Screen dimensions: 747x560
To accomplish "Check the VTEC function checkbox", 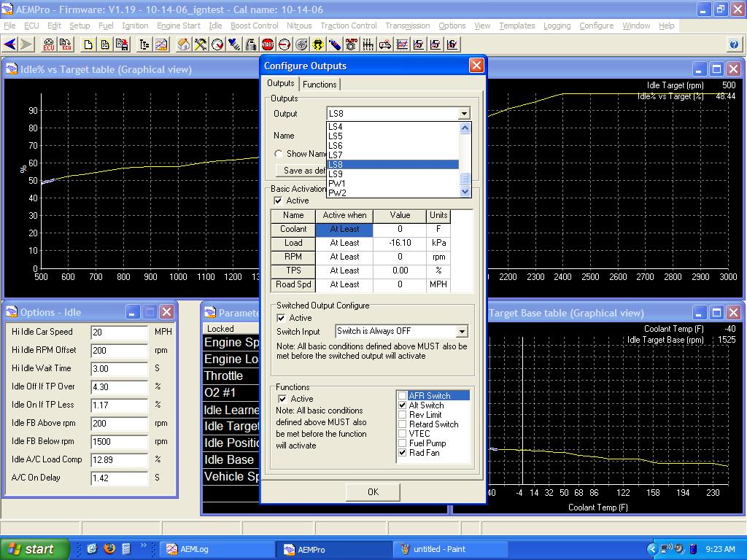I will click(x=403, y=434).
